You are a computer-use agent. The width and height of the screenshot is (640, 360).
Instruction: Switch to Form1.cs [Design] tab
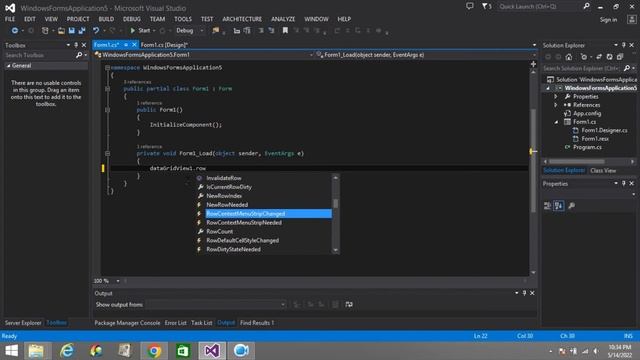(x=164, y=45)
